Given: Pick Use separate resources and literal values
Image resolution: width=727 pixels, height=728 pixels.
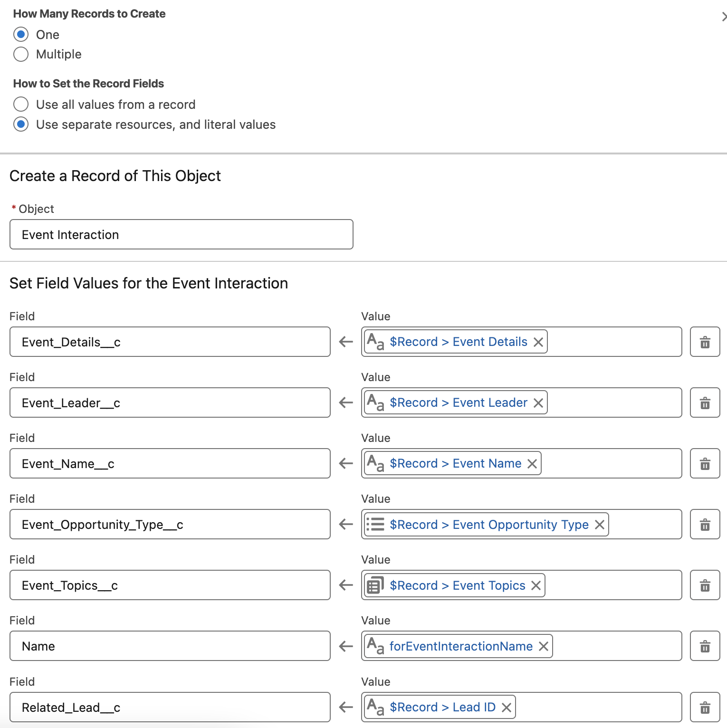Looking at the screenshot, I should tap(21, 125).
